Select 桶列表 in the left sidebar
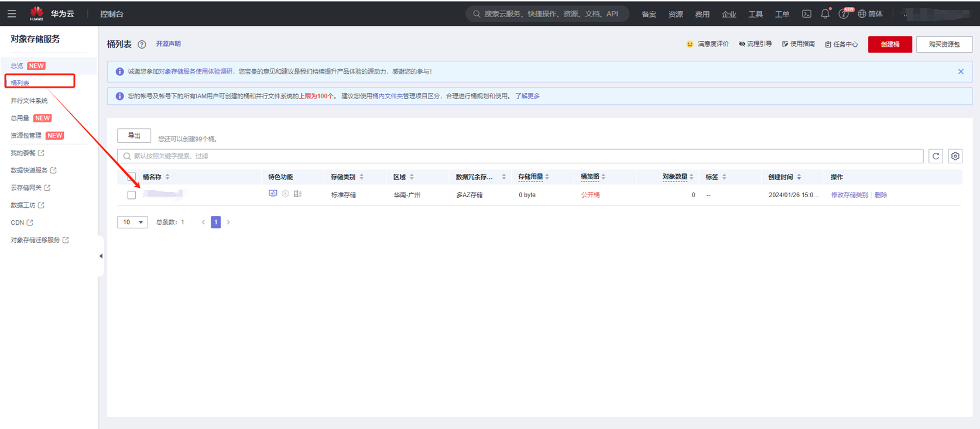 click(20, 83)
